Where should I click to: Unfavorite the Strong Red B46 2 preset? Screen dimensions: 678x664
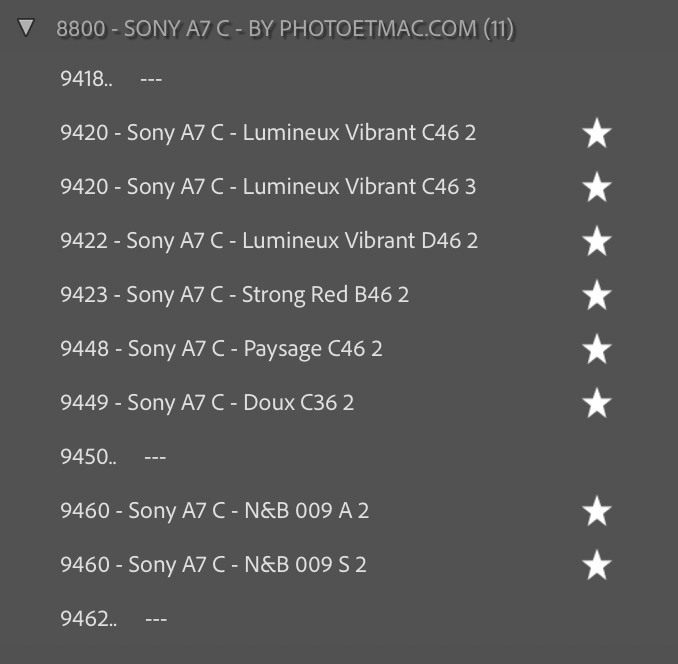point(597,295)
